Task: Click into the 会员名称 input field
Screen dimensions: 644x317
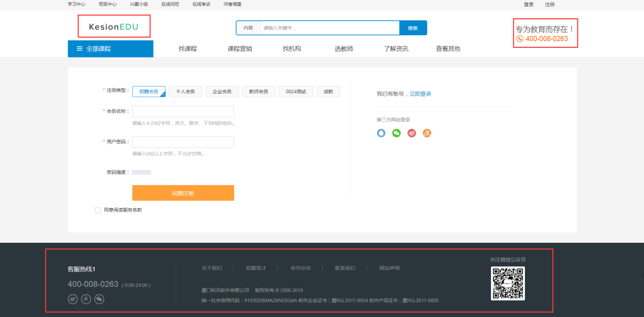Action: click(183, 111)
